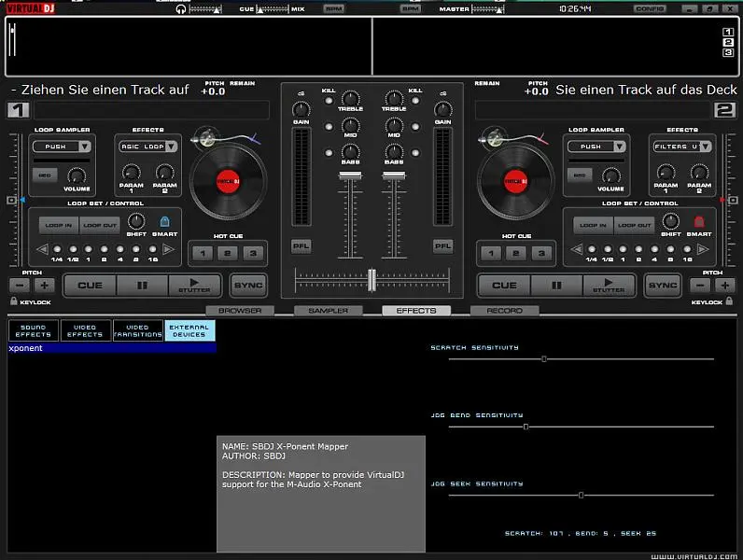743x560 pixels.
Task: Toggle the red Smart lock icon on right deck
Action: click(697, 221)
